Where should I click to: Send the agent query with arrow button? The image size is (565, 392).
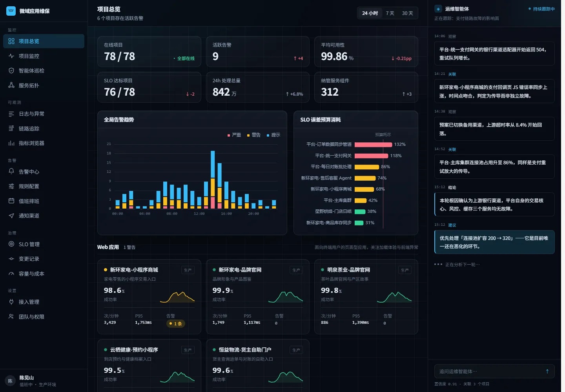click(547, 371)
